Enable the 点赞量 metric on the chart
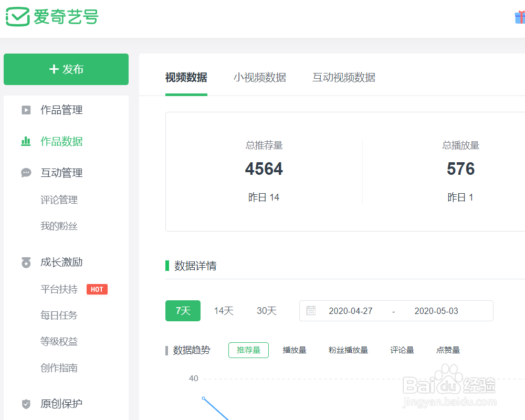Screen dimensions: 525x420 point(447,350)
